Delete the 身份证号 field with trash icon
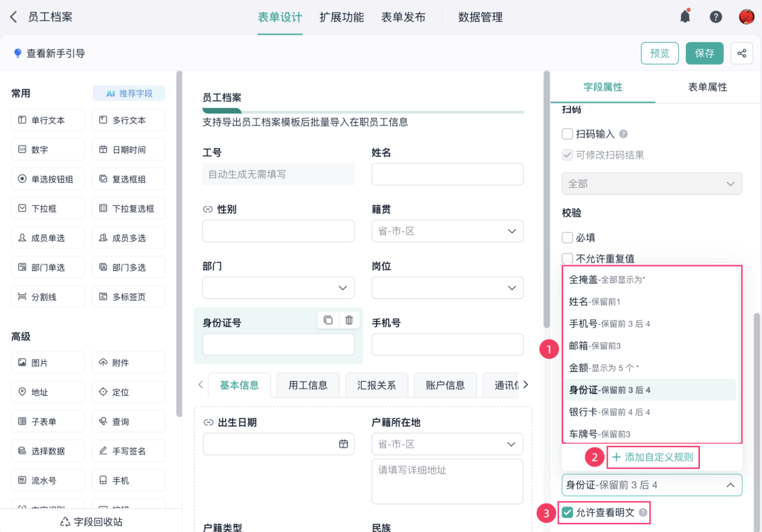The width and height of the screenshot is (762, 532). pyautogui.click(x=349, y=320)
